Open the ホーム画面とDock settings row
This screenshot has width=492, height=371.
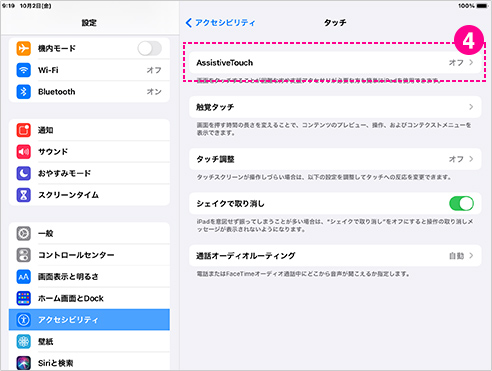pyautogui.click(x=89, y=298)
